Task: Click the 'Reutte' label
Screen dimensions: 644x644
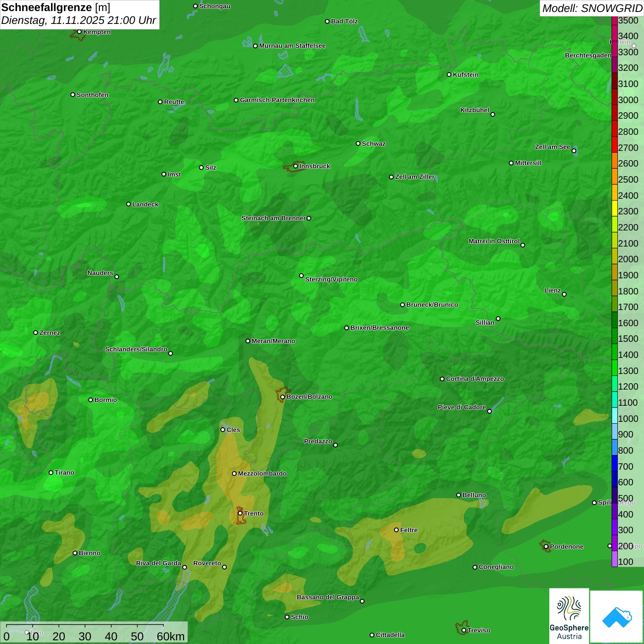Action: click(x=174, y=102)
